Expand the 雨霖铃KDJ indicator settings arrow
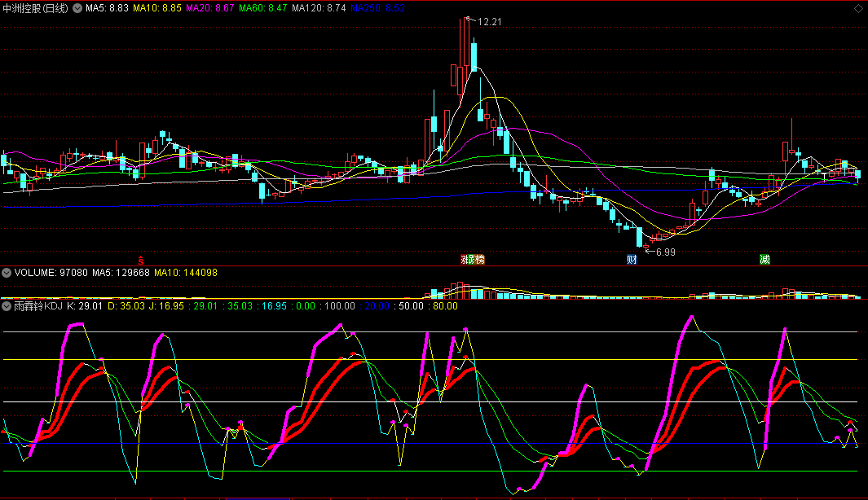Viewport: 868px width, 500px height. click(7, 306)
